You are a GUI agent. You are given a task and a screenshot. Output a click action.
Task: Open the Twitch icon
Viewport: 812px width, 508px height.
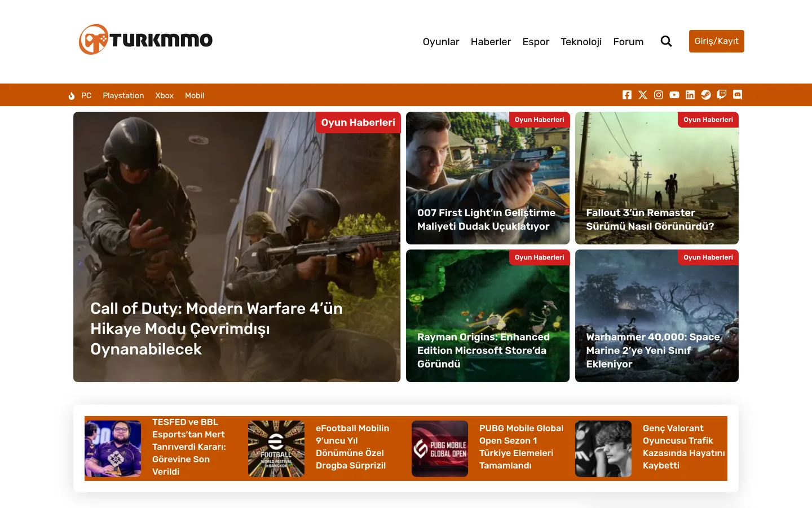coord(722,95)
